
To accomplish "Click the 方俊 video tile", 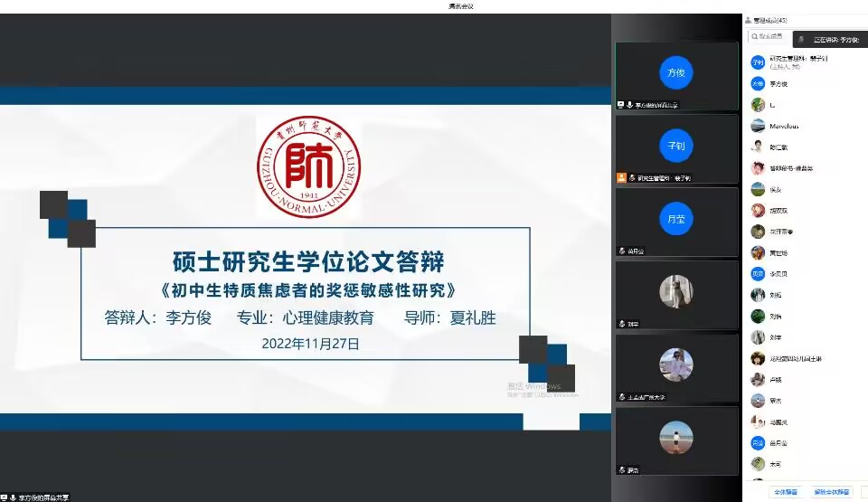I will [x=676, y=76].
